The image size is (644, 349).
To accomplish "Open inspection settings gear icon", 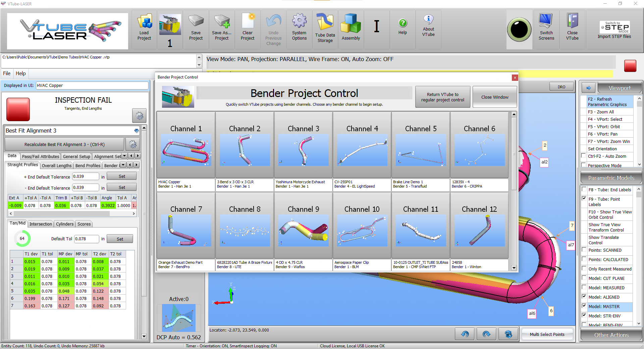I will coord(139,116).
